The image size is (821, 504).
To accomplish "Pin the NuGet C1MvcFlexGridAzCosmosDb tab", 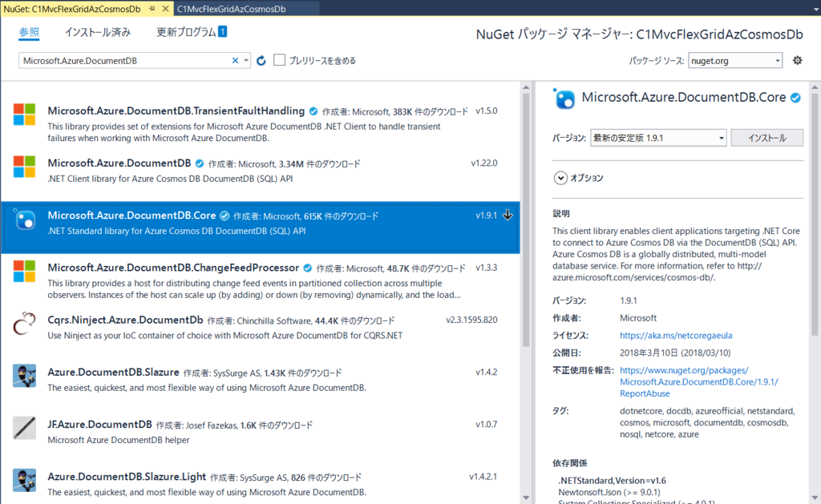I will point(152,8).
